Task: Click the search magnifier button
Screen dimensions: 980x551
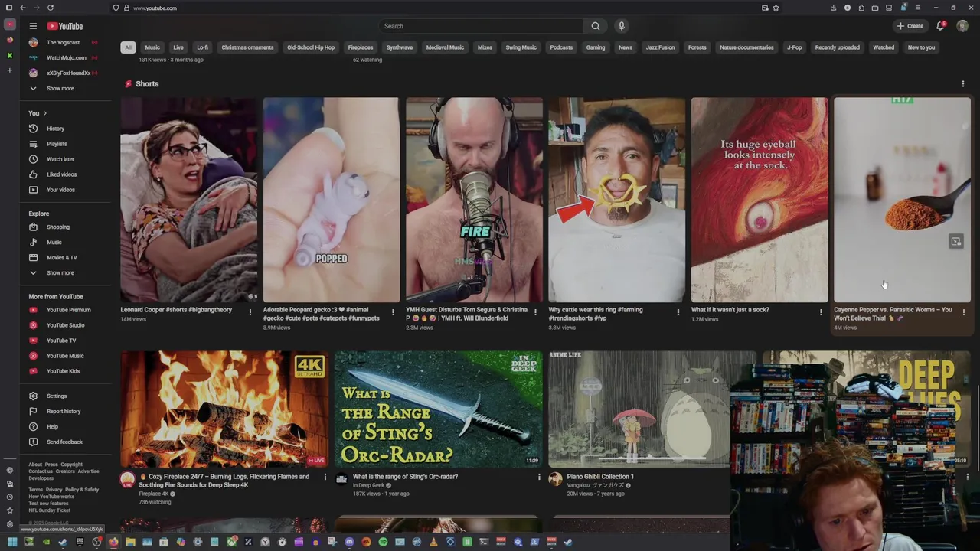Action: (x=596, y=26)
